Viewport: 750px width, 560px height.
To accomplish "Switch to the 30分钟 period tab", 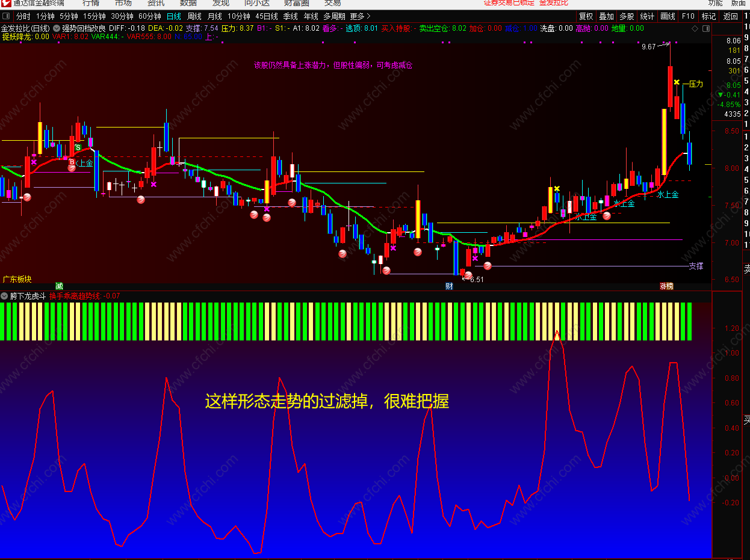I will 122,16.
